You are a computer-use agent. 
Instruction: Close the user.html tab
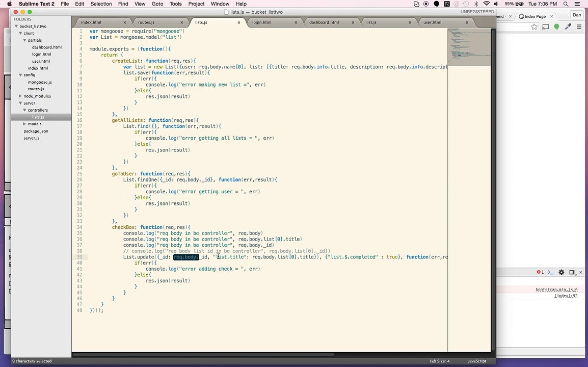[467, 22]
